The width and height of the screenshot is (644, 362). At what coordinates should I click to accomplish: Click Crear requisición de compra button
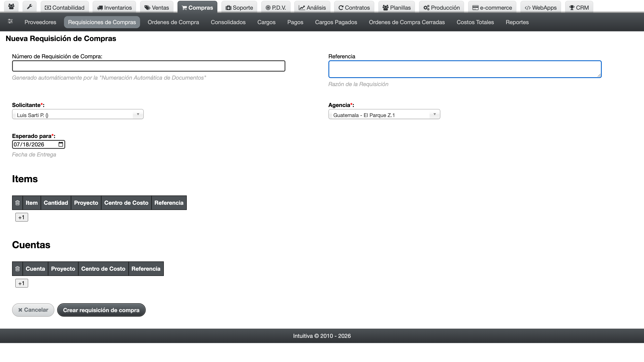pos(101,310)
